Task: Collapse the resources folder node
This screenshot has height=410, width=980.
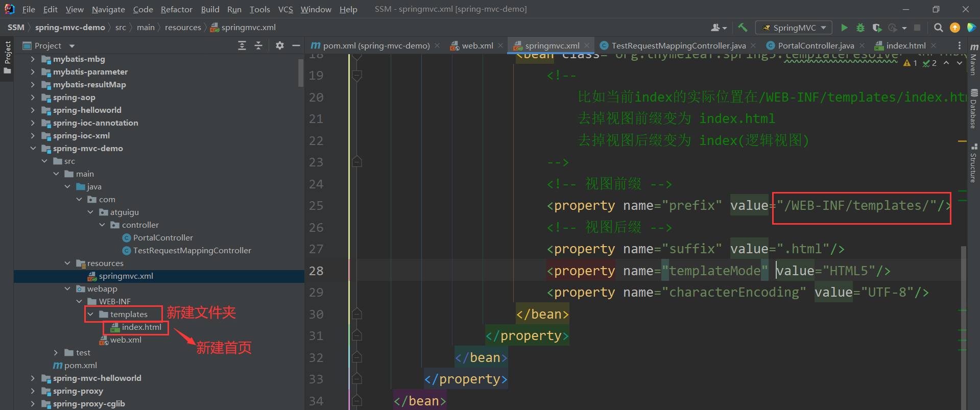Action: point(67,263)
